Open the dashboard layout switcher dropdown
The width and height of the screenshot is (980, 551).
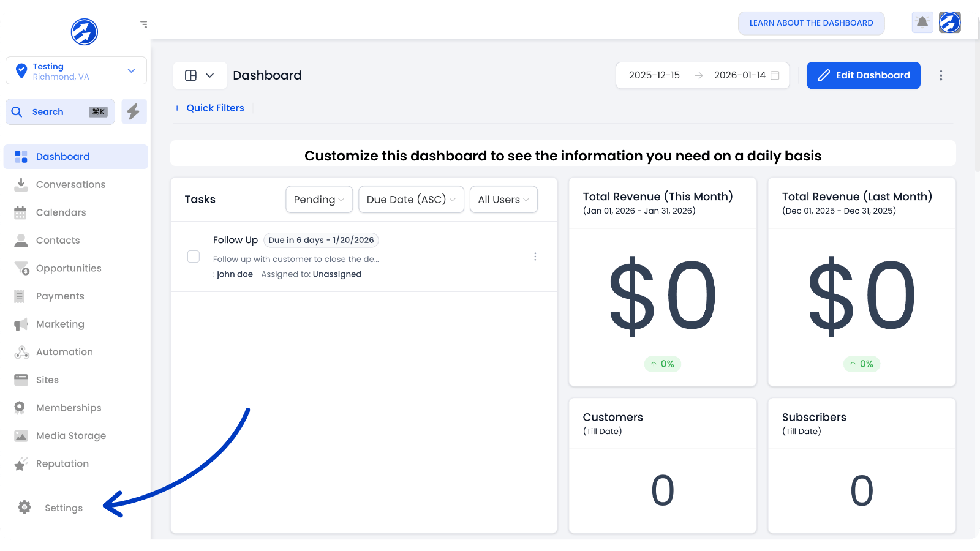(200, 75)
